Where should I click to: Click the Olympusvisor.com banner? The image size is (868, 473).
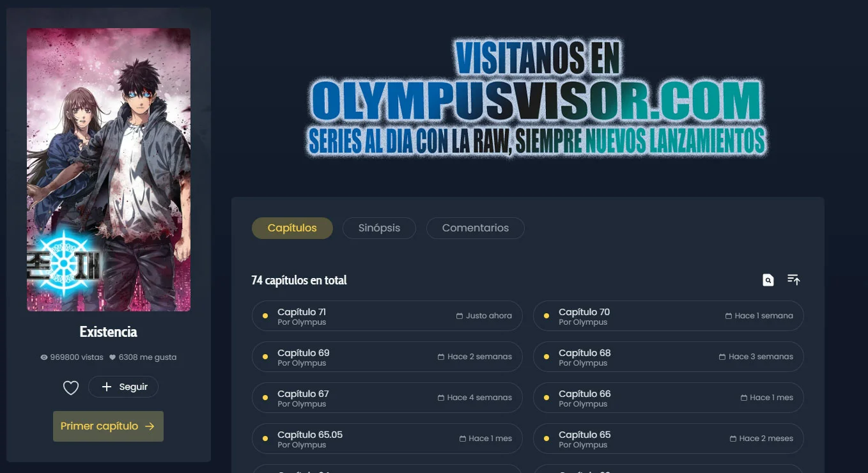tap(537, 98)
